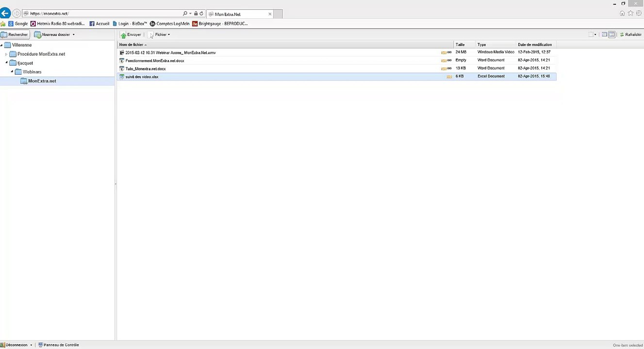Open the Fichier menu
The height and width of the screenshot is (349, 644).
click(159, 34)
